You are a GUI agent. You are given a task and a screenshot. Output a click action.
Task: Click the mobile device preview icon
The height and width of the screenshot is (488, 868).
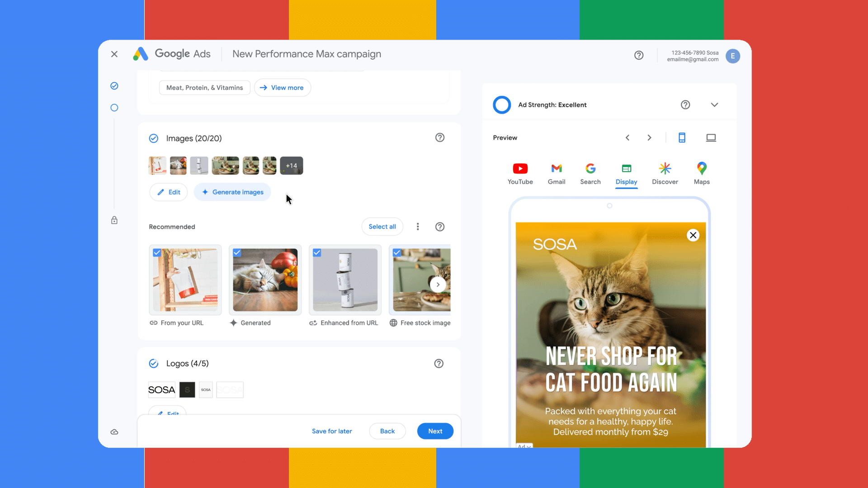pos(681,138)
